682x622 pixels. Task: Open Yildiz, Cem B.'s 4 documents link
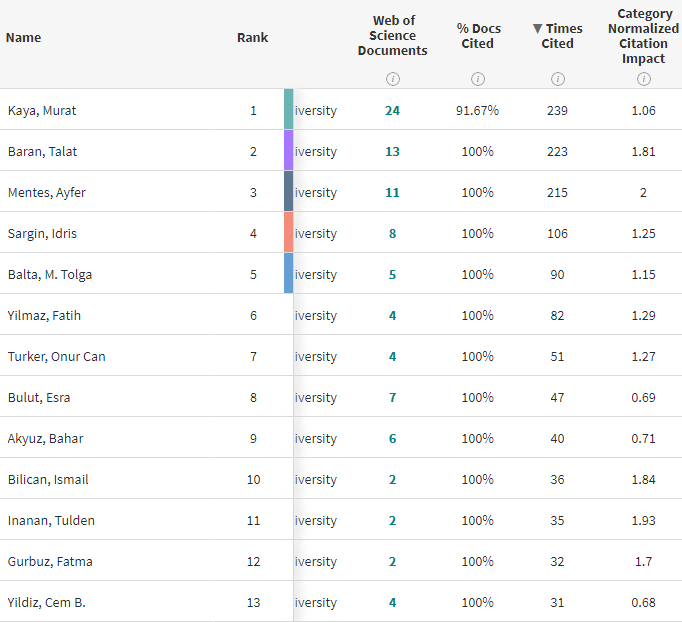pos(392,602)
